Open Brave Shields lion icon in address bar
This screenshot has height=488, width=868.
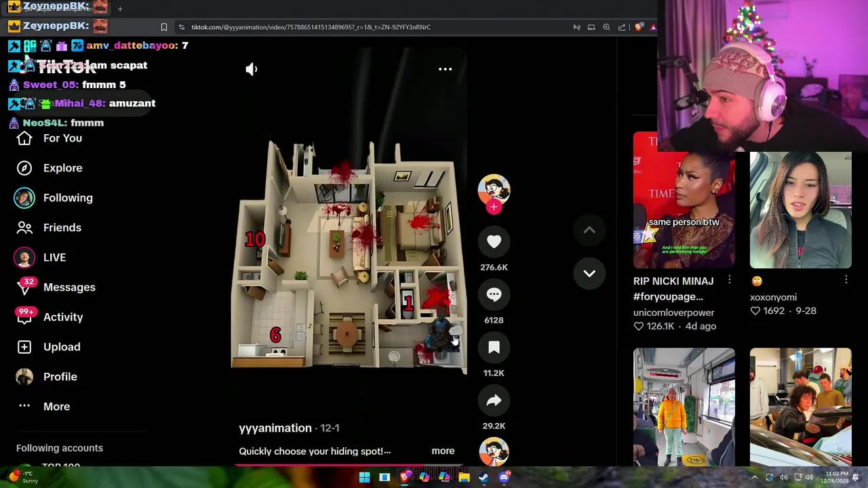pyautogui.click(x=639, y=27)
